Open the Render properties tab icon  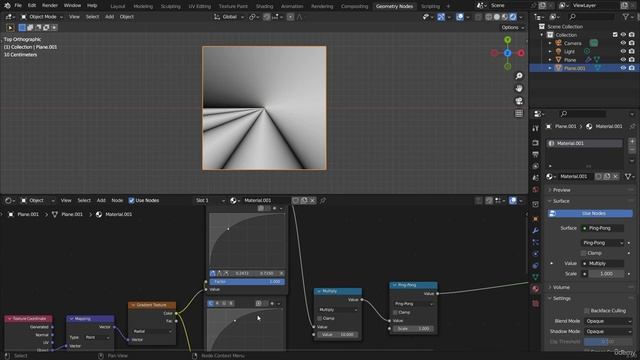(x=536, y=143)
